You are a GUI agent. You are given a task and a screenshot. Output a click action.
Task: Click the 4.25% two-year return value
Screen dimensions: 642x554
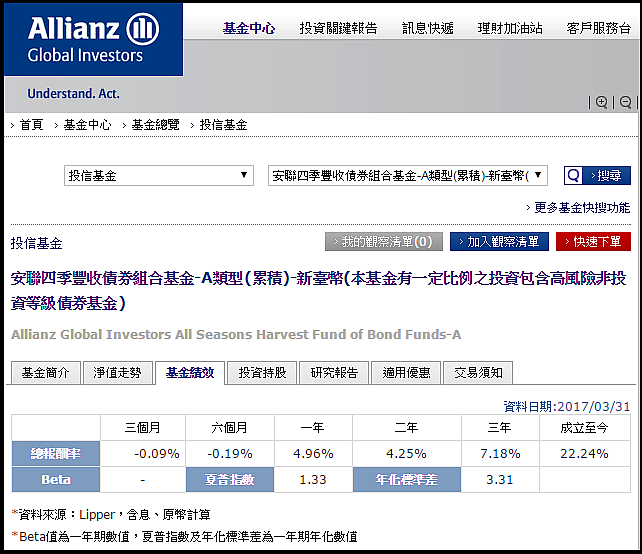407,454
